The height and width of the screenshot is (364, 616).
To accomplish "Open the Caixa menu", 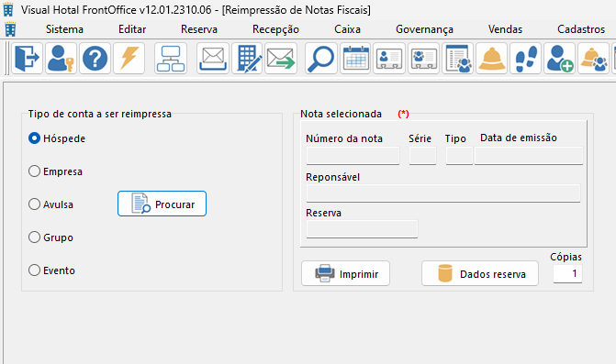I will (347, 29).
